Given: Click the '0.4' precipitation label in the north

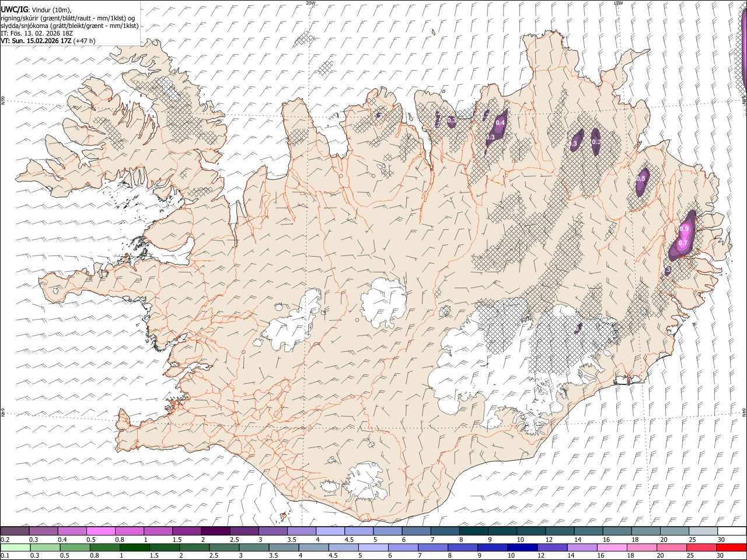Looking at the screenshot, I should pyautogui.click(x=500, y=123).
